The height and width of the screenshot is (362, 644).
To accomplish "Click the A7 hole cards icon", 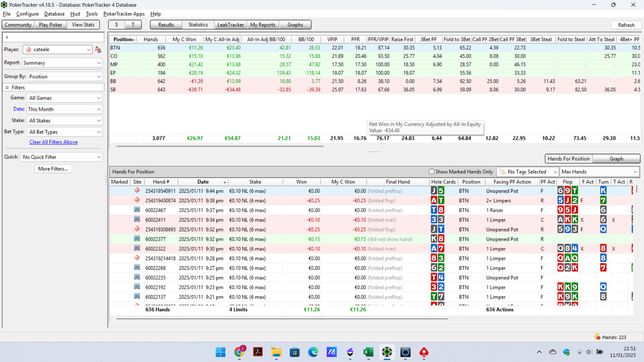I will 437,248.
